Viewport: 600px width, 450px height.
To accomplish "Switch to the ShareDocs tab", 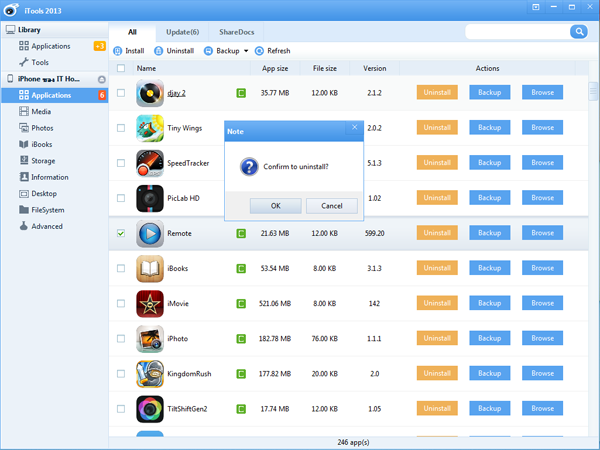I will coord(238,32).
